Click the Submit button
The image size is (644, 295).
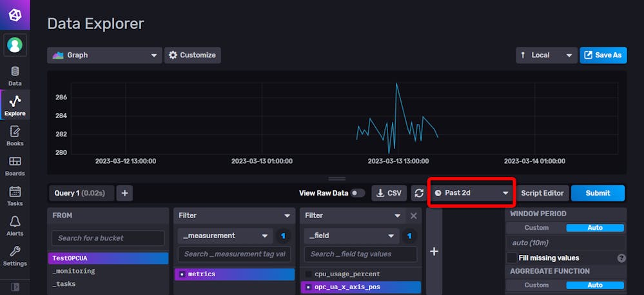pos(598,193)
